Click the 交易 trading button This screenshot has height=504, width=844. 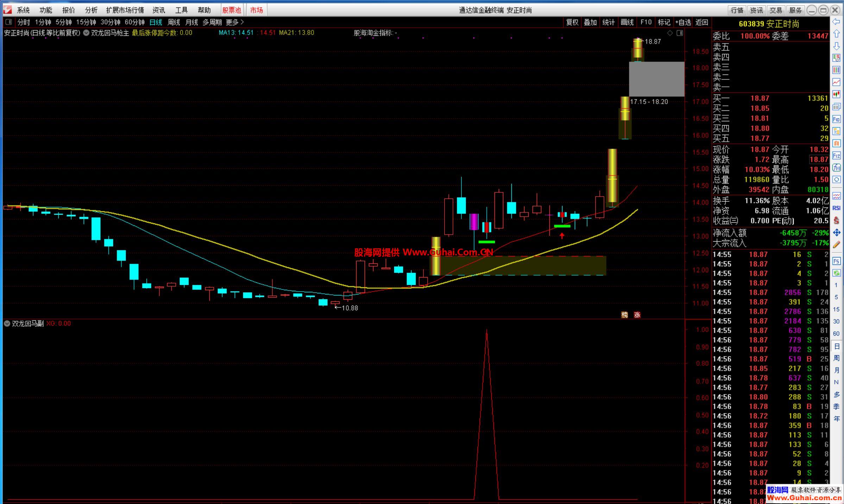(776, 10)
